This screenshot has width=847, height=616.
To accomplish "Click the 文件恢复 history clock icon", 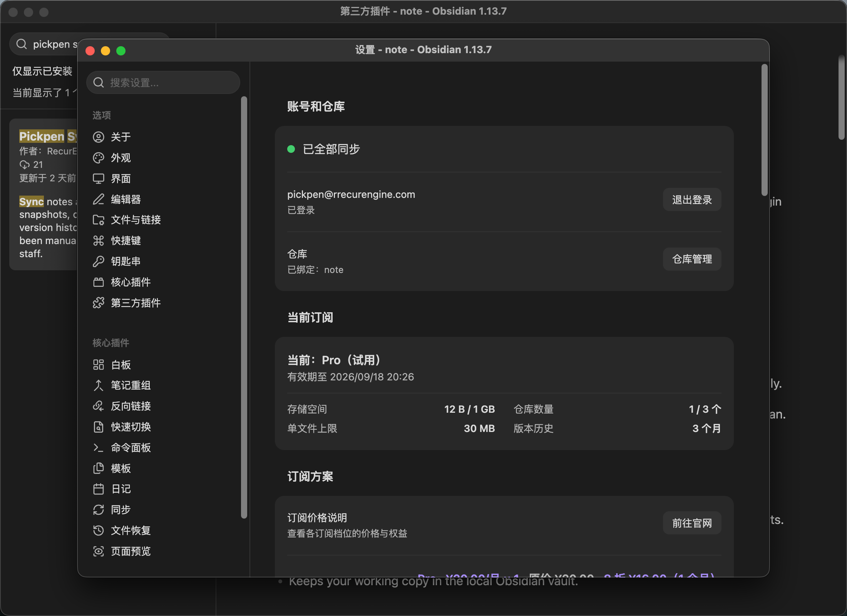I will click(x=99, y=531).
